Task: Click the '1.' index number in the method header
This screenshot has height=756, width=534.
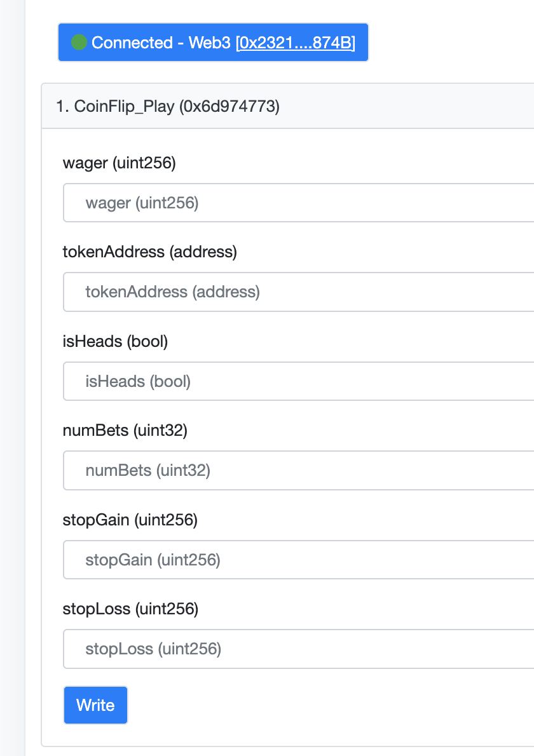Action: [62, 106]
